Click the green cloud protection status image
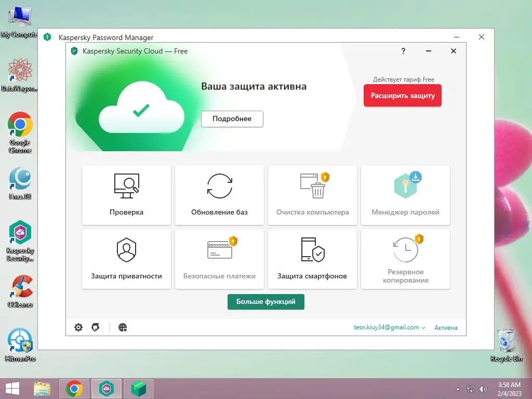The image size is (532, 399). [x=141, y=108]
